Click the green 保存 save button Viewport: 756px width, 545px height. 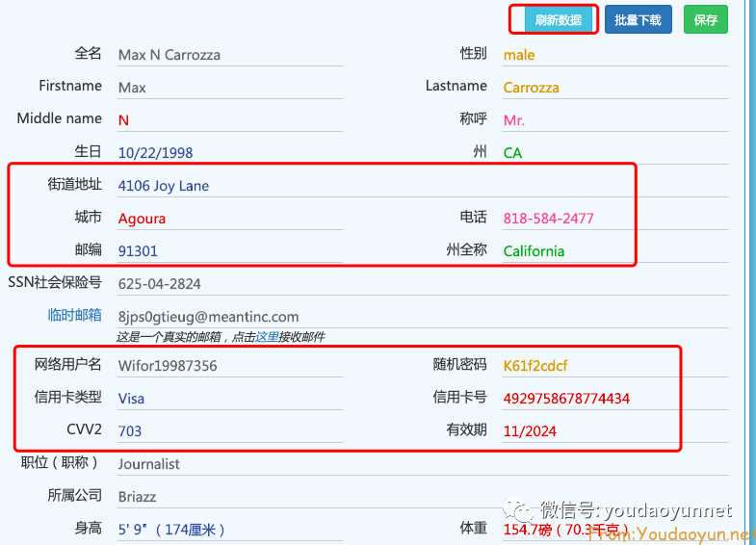click(705, 19)
